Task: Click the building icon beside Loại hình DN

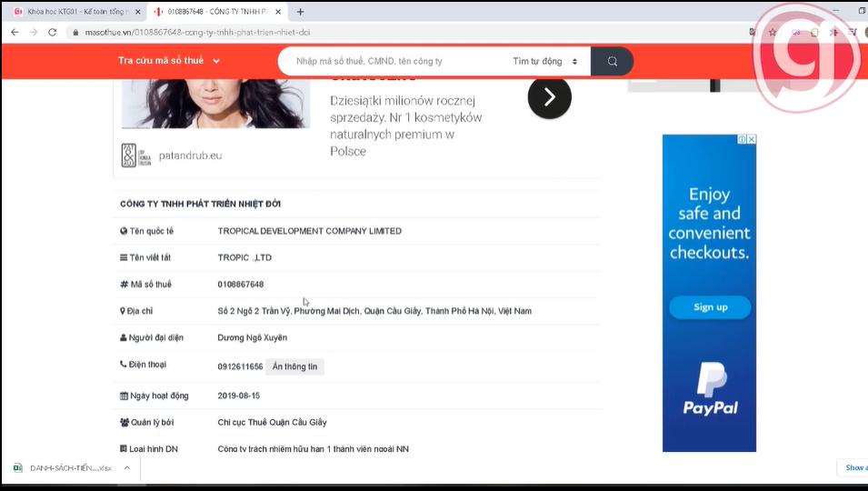Action: 124,449
